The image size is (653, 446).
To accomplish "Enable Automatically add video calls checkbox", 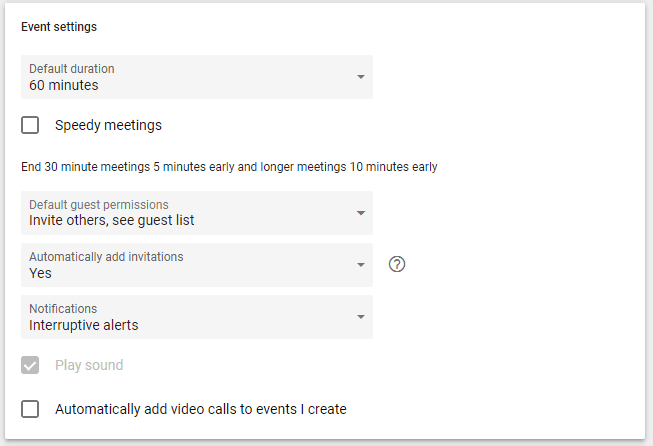I will 30,409.
